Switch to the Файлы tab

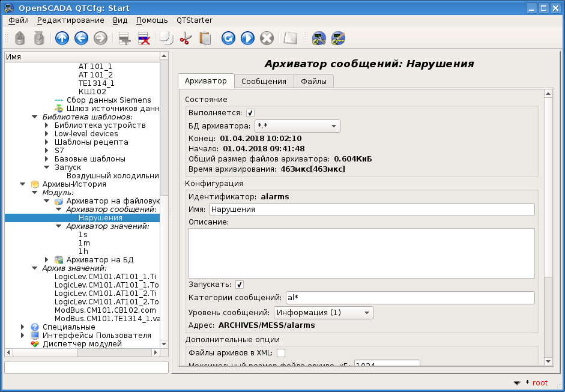coord(314,82)
